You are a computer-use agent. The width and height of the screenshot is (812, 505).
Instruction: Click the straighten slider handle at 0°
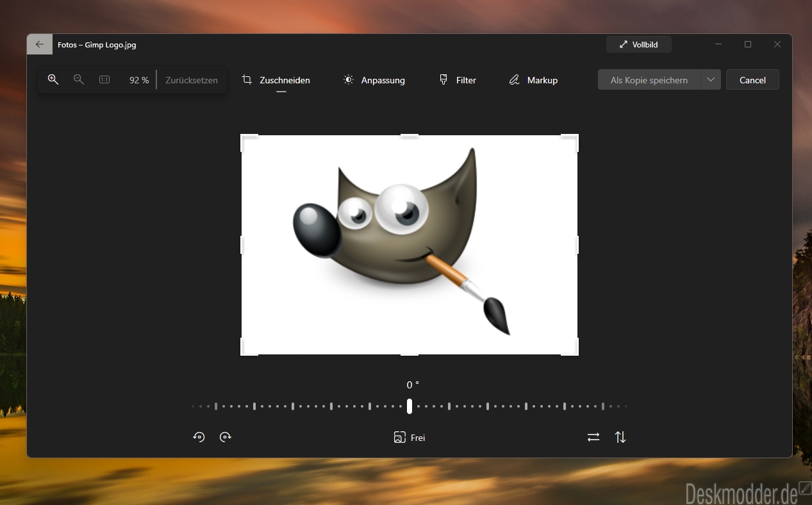[x=410, y=406]
